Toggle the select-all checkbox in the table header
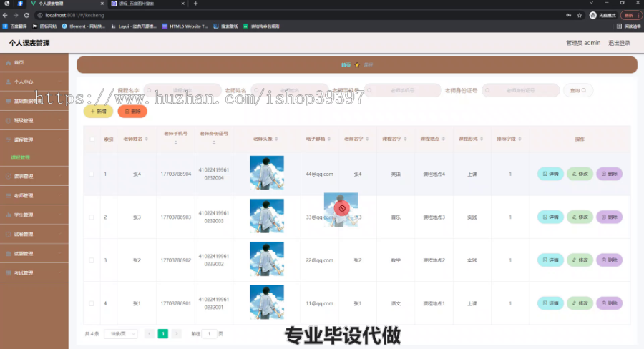Screen dimensions: 644x349 click(x=92, y=139)
